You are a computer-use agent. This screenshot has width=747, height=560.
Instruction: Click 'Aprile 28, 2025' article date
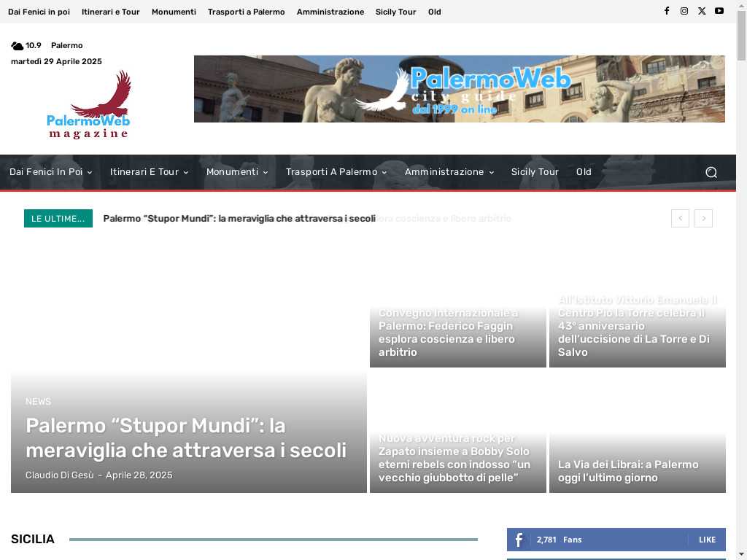coord(139,475)
